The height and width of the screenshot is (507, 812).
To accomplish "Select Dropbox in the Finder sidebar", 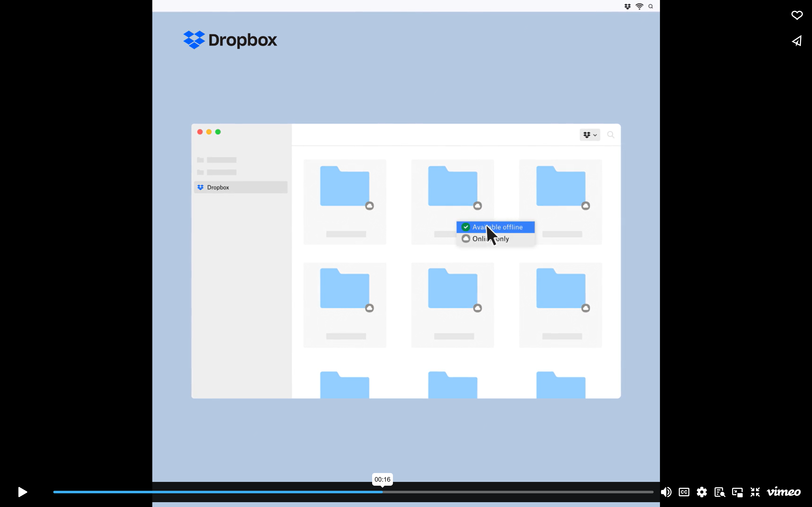I will point(241,187).
